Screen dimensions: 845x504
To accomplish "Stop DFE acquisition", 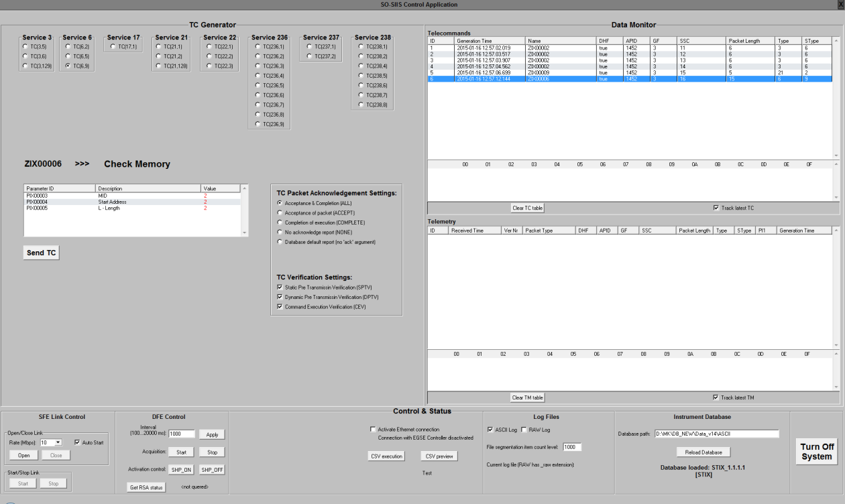I will coord(212,452).
